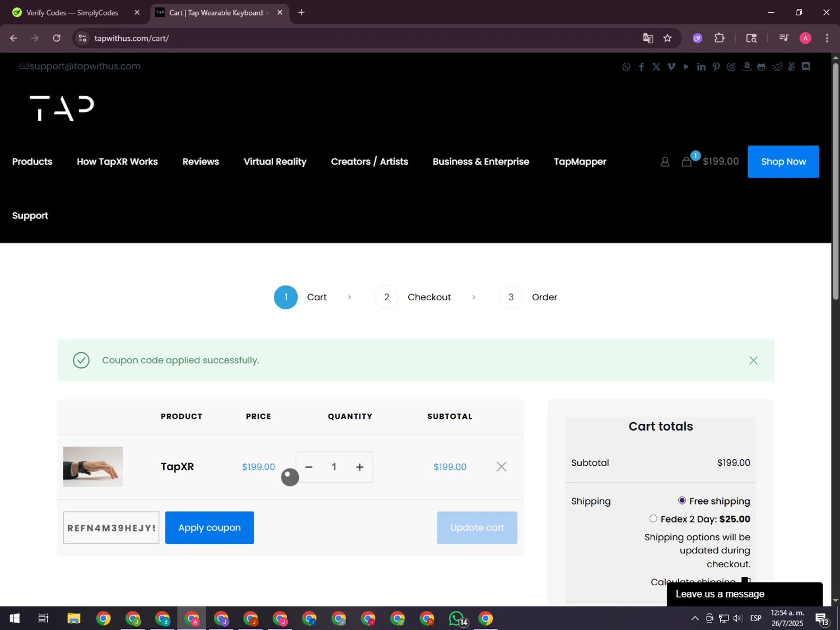Focus the coupon code input field
This screenshot has height=630, width=840.
tap(111, 528)
